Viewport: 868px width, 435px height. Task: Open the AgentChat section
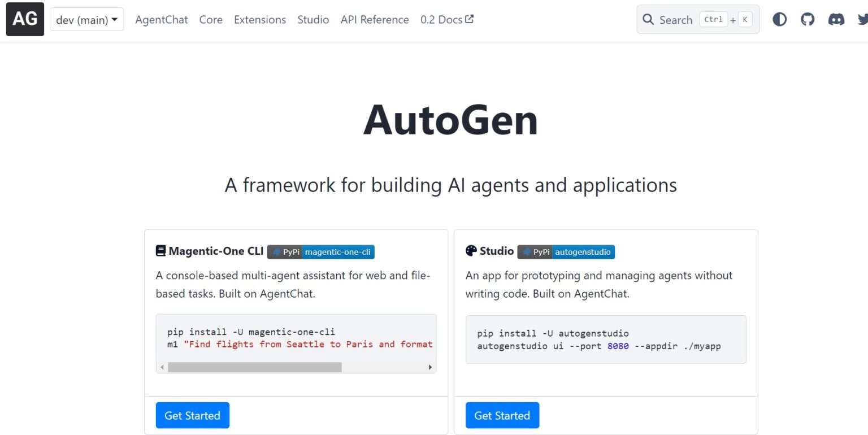162,19
